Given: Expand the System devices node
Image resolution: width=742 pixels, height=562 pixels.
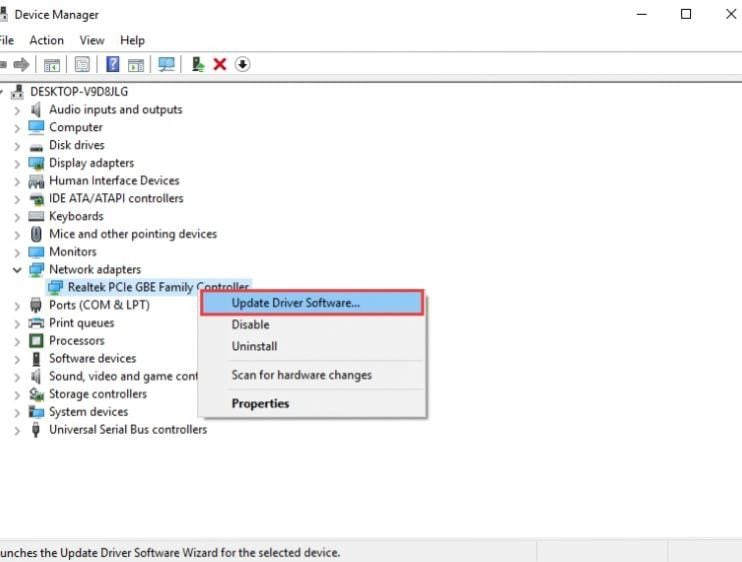Looking at the screenshot, I should tap(17, 413).
